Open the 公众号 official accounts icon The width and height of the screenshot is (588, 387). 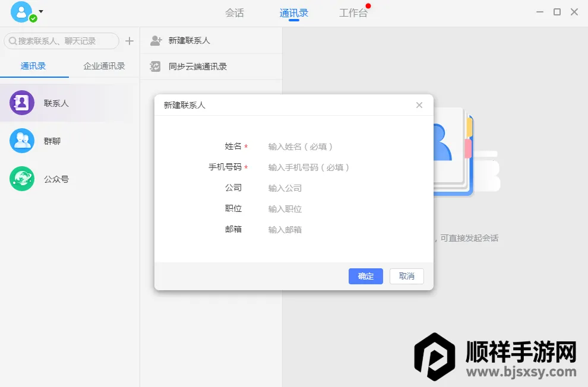22,179
